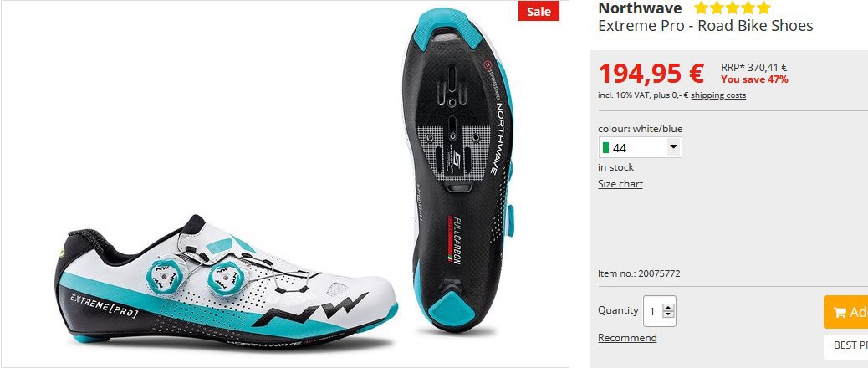Click the 194,95 € sale price
The image size is (868, 368).
click(x=651, y=73)
